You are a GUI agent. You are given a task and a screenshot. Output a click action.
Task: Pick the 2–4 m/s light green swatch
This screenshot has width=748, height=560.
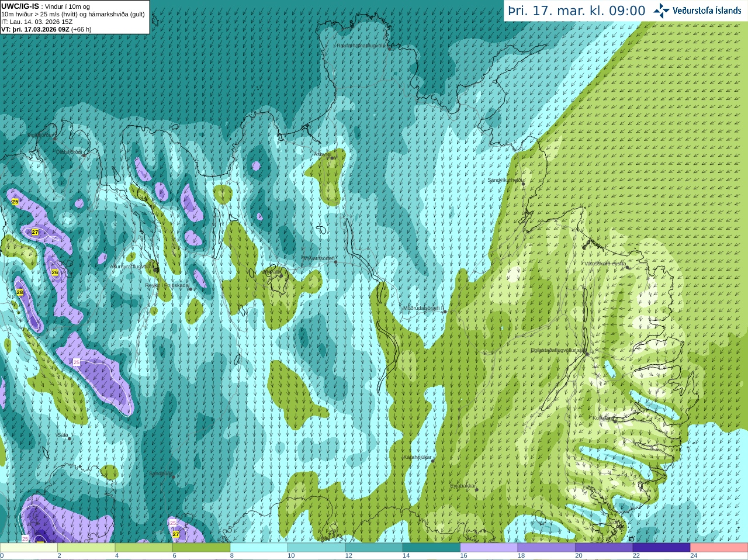click(x=86, y=548)
